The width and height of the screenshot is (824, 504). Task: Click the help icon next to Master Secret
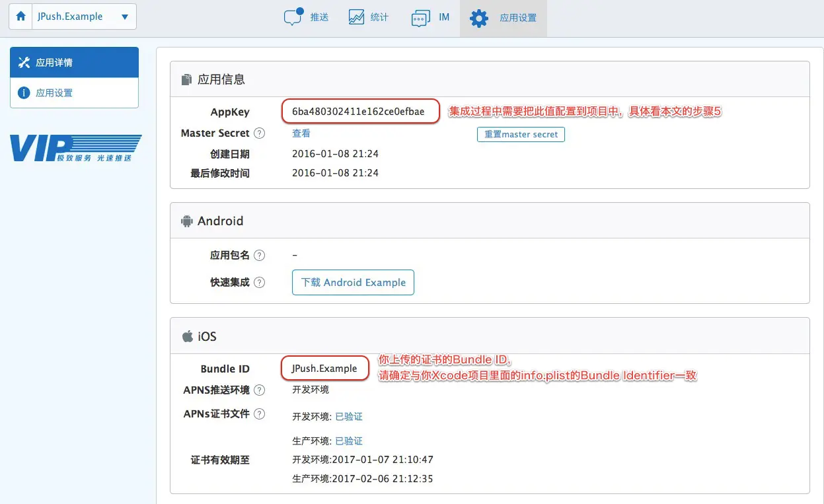coord(260,133)
